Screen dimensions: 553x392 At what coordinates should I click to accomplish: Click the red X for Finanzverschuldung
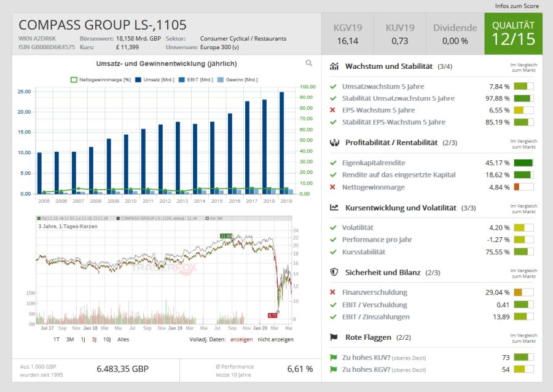click(332, 292)
